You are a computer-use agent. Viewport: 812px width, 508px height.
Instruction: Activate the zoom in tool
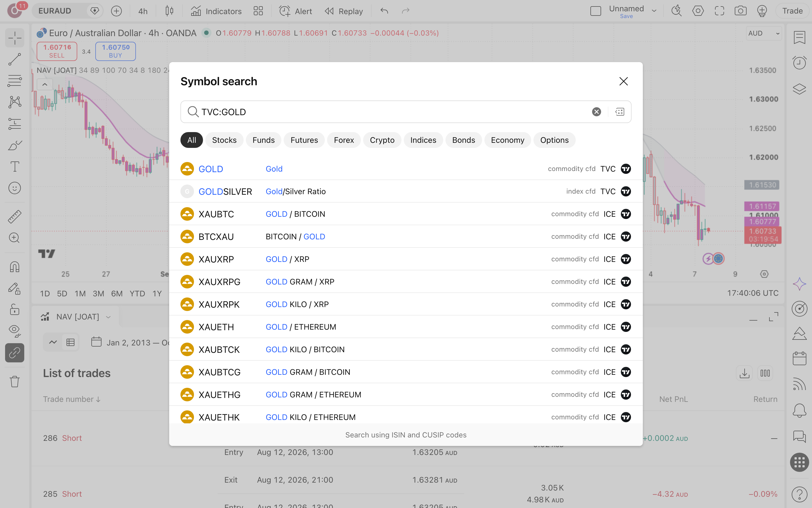[14, 238]
